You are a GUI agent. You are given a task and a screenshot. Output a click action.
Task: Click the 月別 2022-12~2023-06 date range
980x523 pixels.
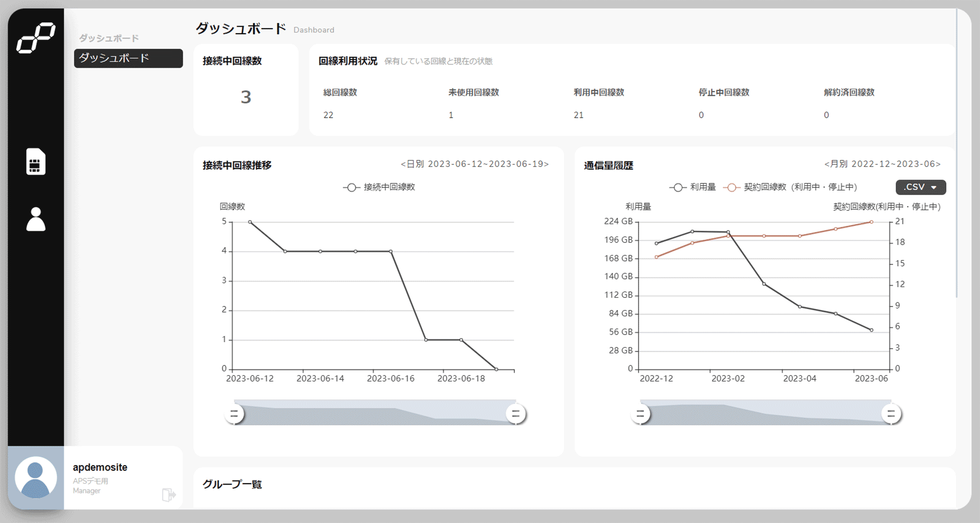(x=883, y=164)
